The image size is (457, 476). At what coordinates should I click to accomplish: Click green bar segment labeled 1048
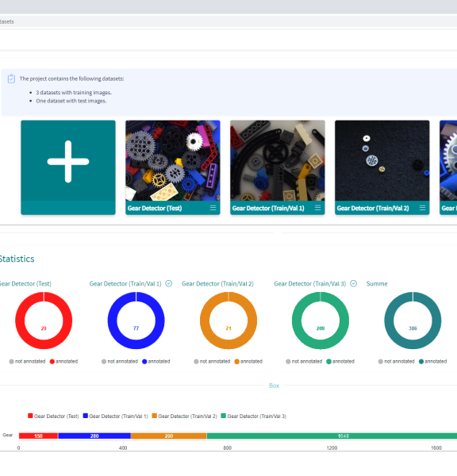coord(332,436)
